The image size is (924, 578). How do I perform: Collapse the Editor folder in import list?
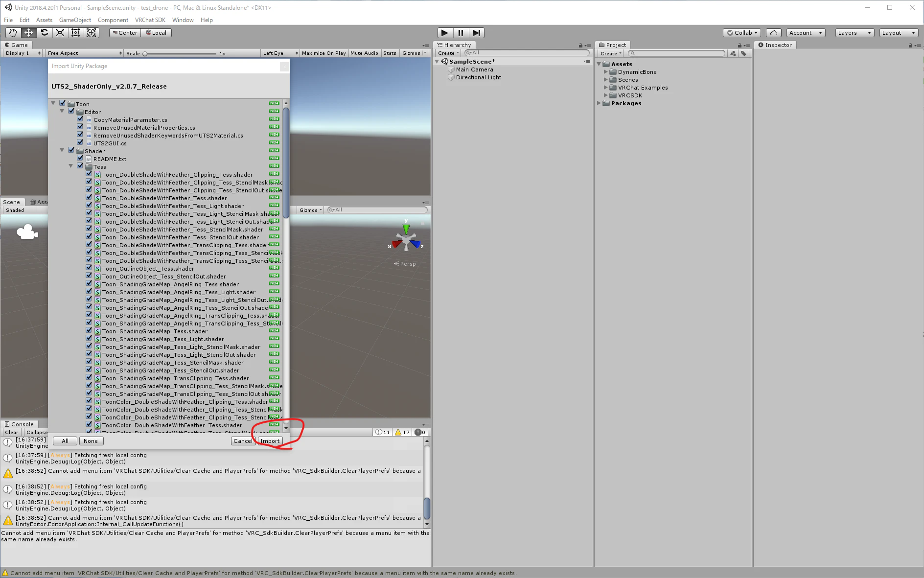point(62,111)
